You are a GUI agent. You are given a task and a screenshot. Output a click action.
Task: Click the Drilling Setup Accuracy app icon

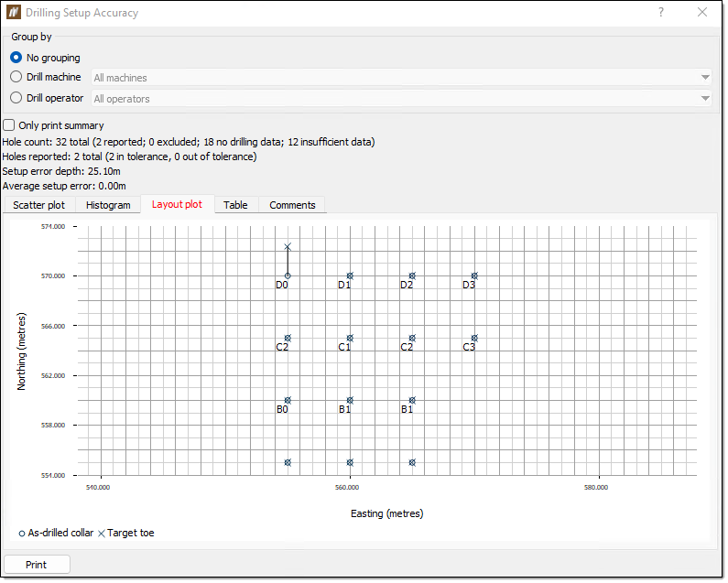[x=14, y=12]
